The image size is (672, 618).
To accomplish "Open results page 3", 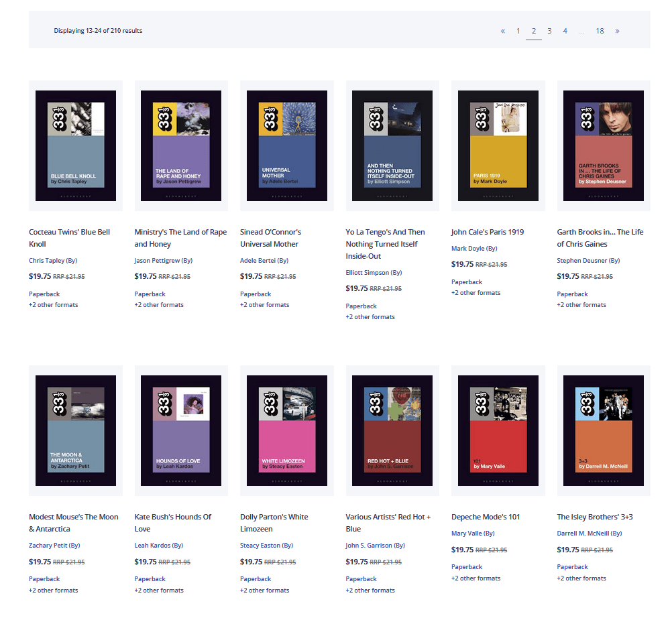I will tap(549, 31).
